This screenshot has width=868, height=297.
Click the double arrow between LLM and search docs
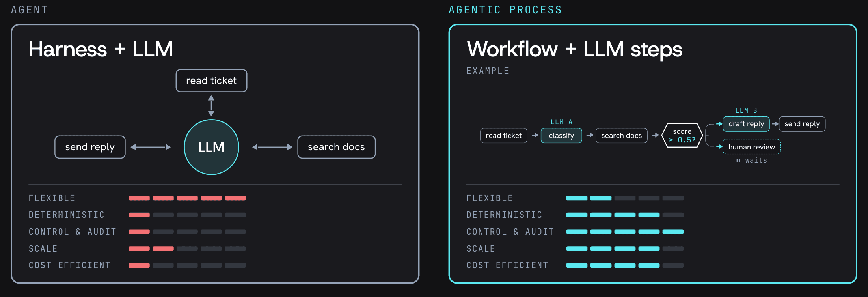point(272,147)
